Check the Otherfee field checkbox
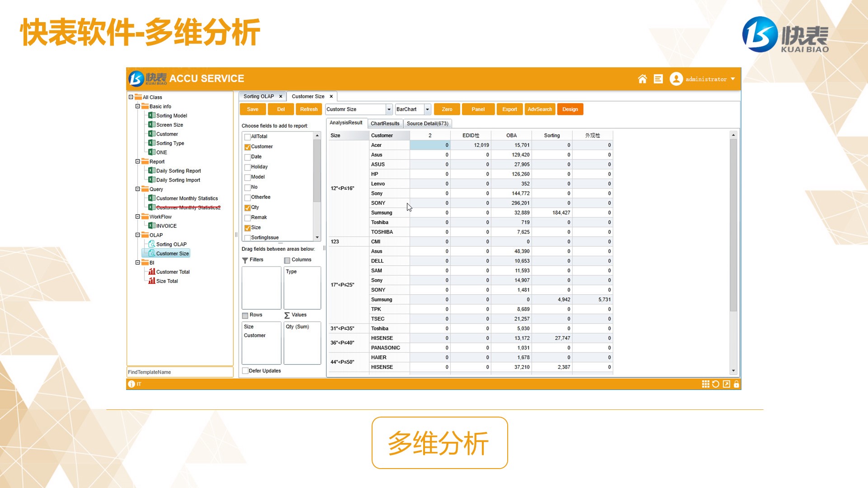Screen dimensions: 868x488 click(247, 197)
